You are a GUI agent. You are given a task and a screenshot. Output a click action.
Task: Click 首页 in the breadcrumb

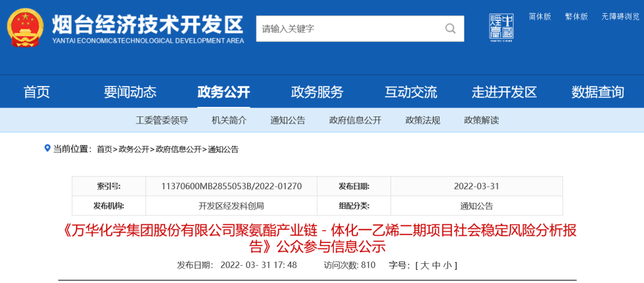104,149
